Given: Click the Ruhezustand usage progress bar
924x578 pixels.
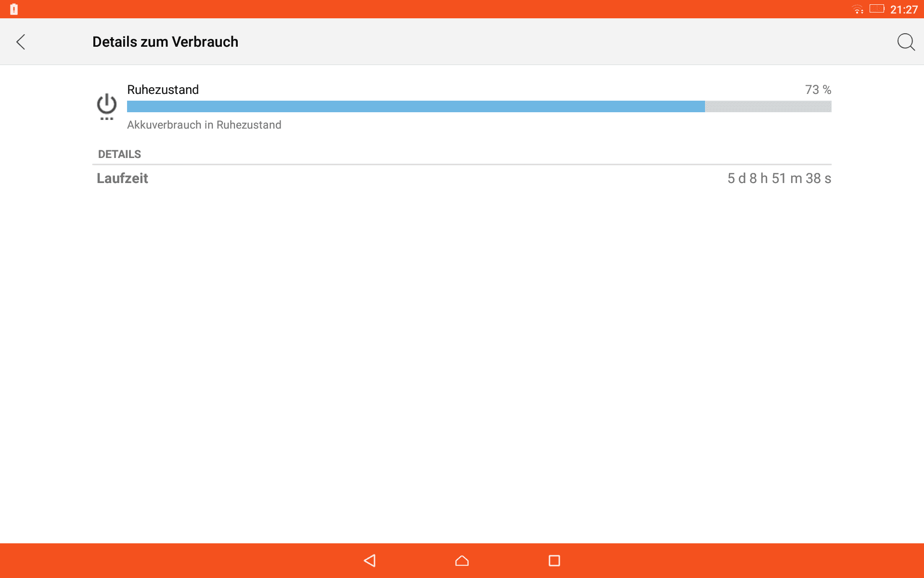Looking at the screenshot, I should [479, 106].
